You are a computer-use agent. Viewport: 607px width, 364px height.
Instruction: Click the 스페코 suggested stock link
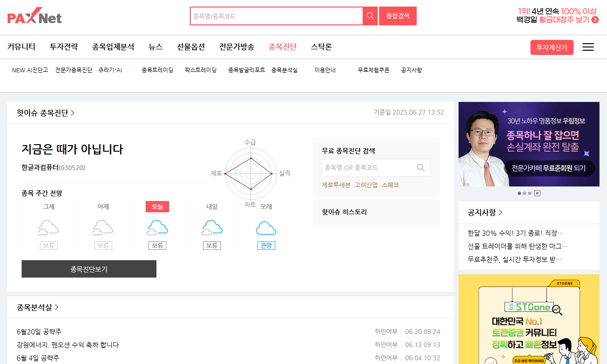tap(390, 185)
